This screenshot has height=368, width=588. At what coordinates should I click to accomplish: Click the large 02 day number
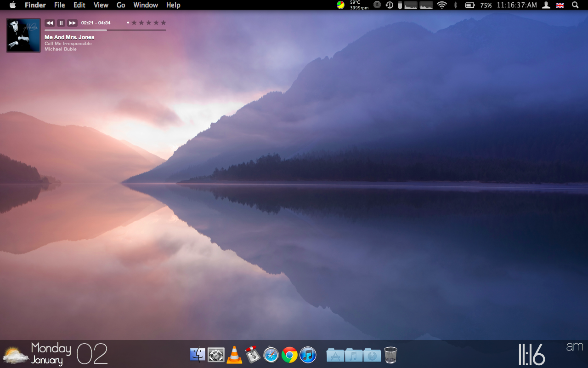pos(92,354)
